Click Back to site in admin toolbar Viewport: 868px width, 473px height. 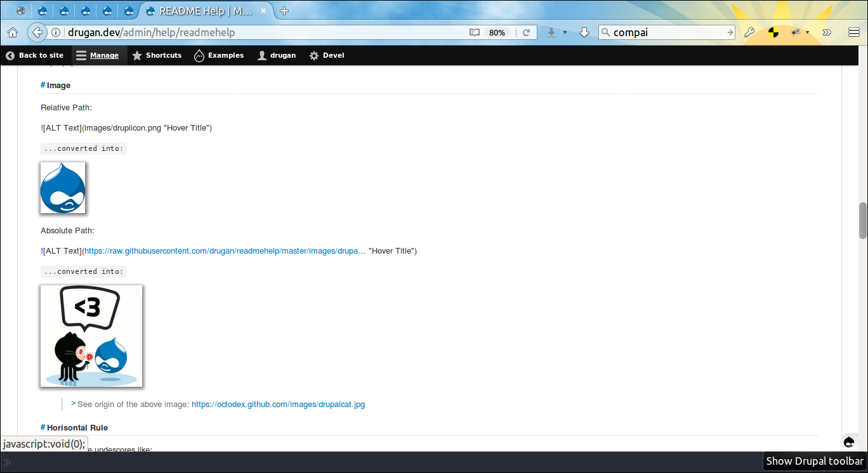point(35,55)
